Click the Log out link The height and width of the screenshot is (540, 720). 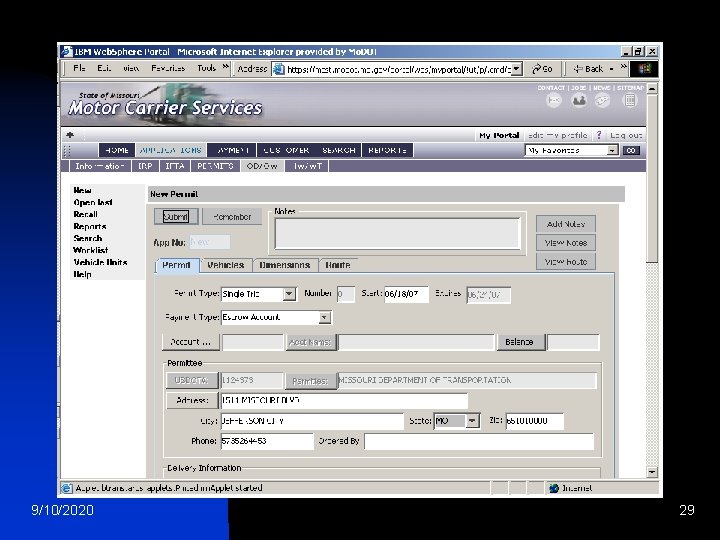click(626, 135)
